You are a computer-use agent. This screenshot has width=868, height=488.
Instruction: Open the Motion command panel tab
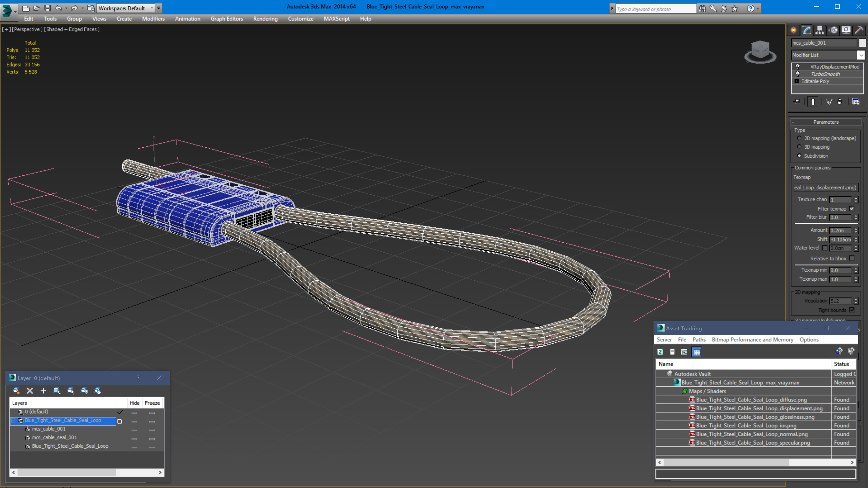coord(833,30)
